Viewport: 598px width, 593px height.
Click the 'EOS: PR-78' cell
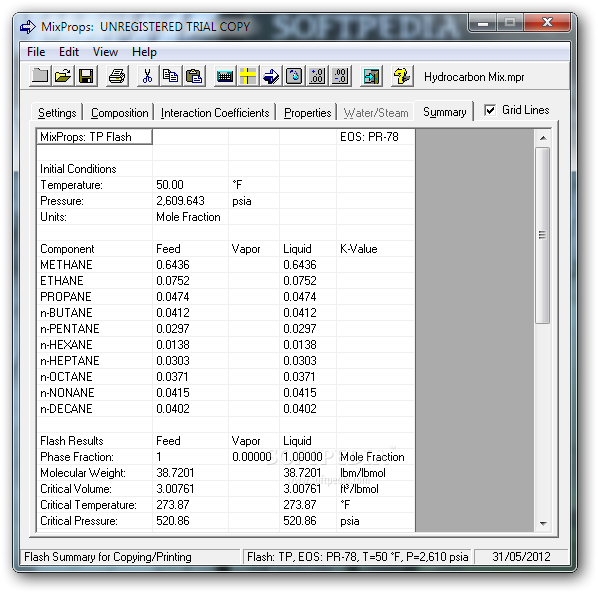click(375, 137)
